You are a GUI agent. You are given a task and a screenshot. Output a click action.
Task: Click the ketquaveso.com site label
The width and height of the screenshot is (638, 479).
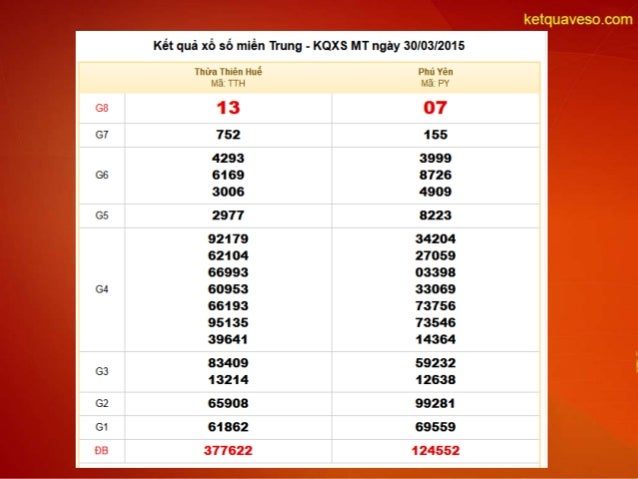(578, 19)
